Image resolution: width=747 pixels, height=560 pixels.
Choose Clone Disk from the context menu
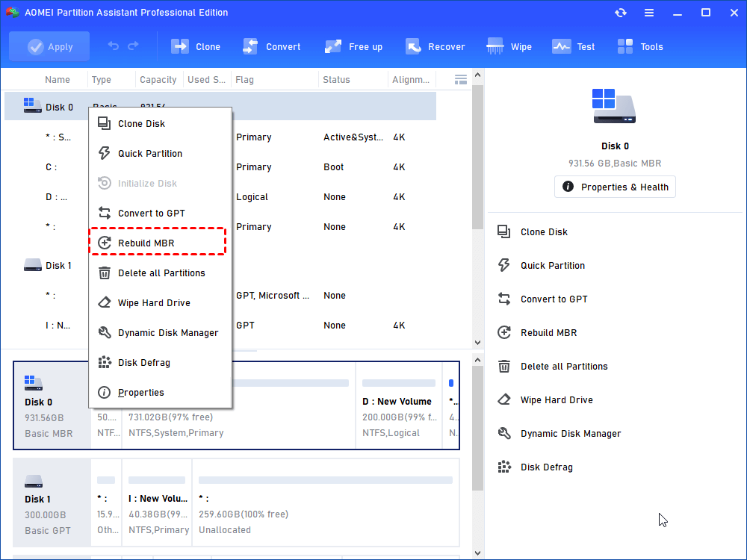pos(160,124)
